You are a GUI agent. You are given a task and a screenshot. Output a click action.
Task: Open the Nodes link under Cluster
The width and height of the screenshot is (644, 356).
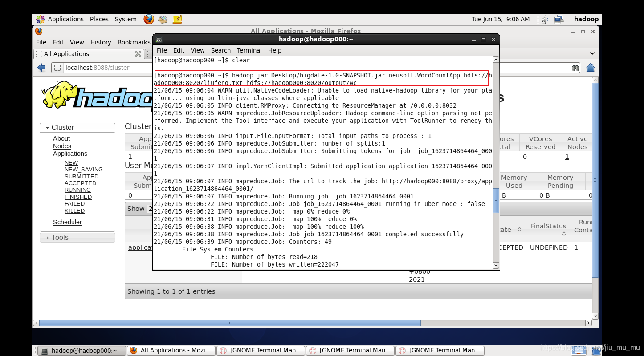(62, 146)
